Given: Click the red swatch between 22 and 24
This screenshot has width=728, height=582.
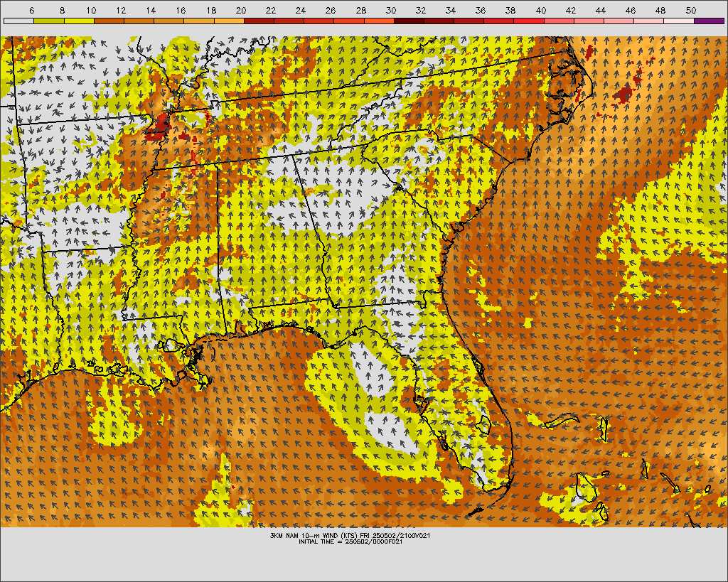Looking at the screenshot, I should tap(289, 21).
